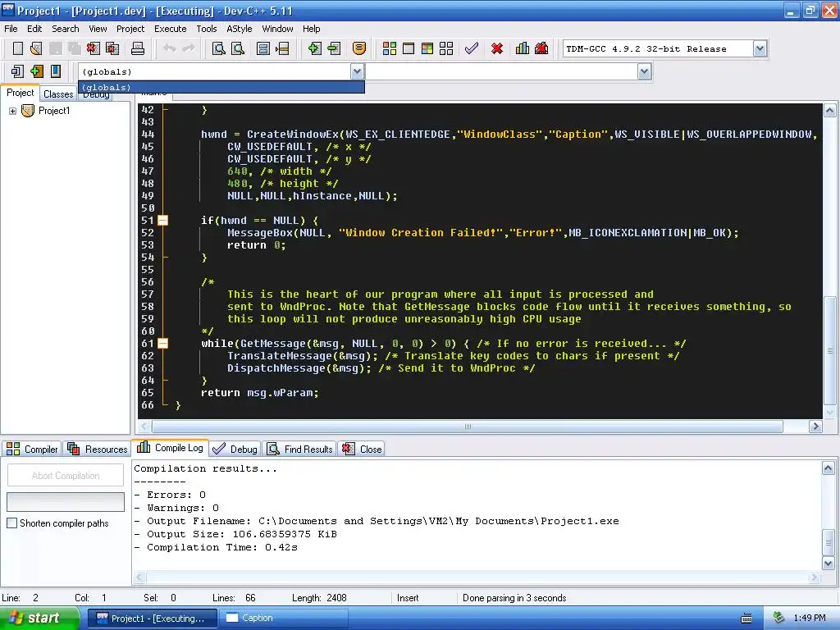This screenshot has width=840, height=630.
Task: Click the Open project or file icon
Action: pos(36,48)
